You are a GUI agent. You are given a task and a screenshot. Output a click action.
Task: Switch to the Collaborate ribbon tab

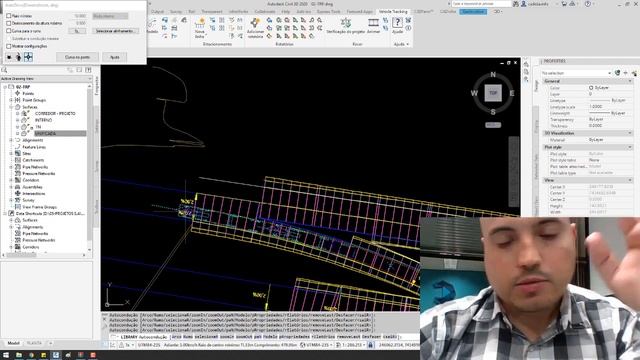click(264, 12)
